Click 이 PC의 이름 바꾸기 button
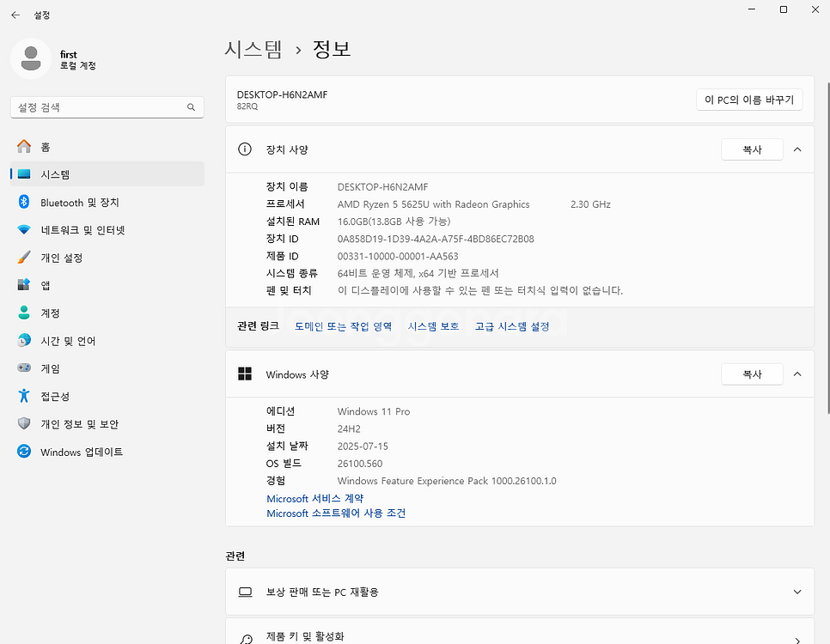 click(749, 100)
